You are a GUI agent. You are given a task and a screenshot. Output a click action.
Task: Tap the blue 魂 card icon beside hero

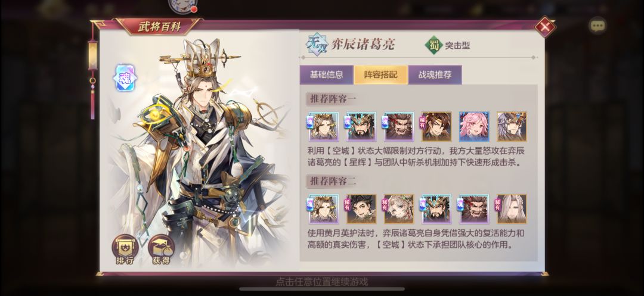point(125,77)
